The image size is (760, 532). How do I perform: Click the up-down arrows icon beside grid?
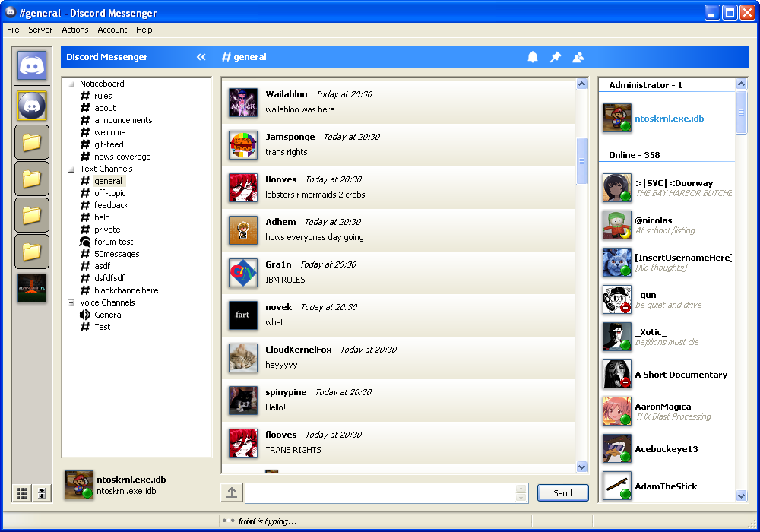click(x=42, y=493)
